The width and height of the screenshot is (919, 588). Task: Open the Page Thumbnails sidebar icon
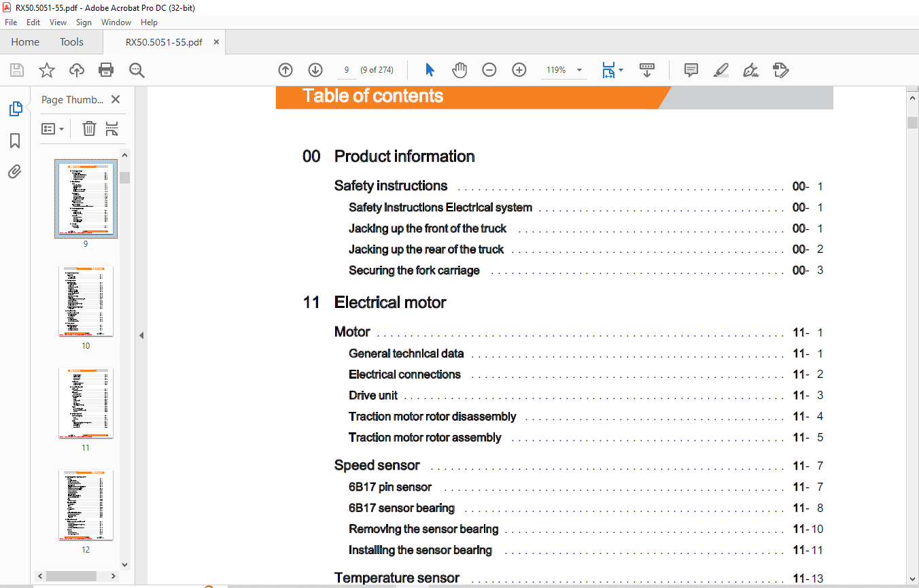15,109
